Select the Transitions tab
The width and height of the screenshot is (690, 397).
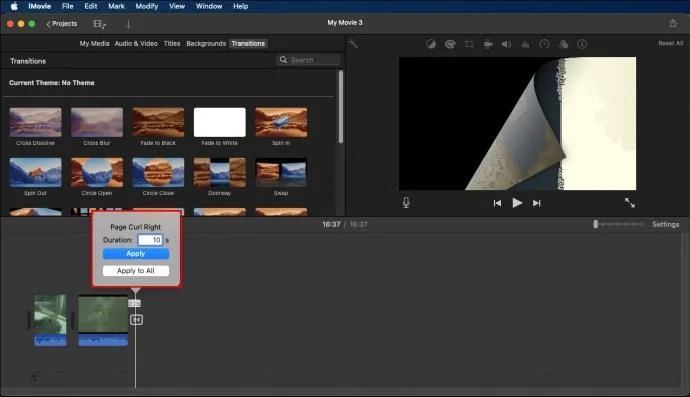[248, 44]
